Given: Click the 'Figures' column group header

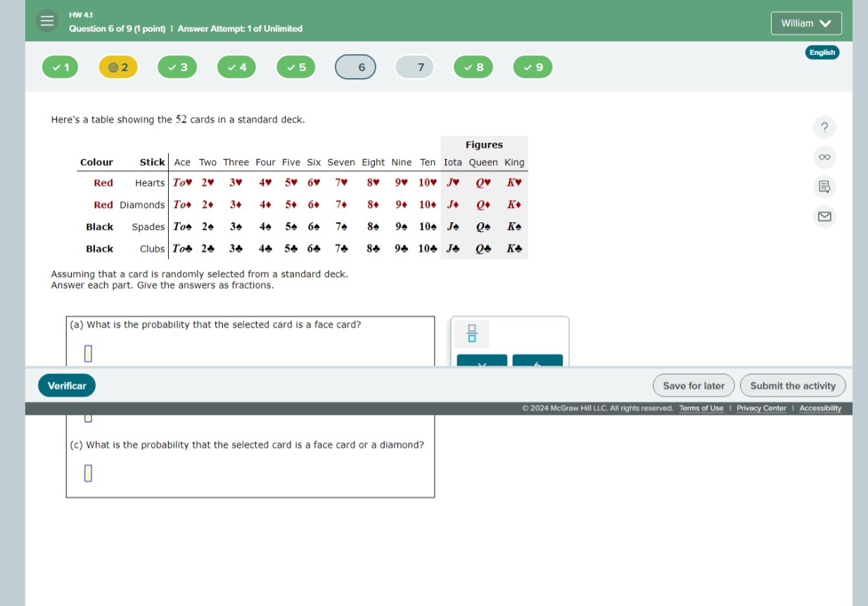Looking at the screenshot, I should point(484,145).
